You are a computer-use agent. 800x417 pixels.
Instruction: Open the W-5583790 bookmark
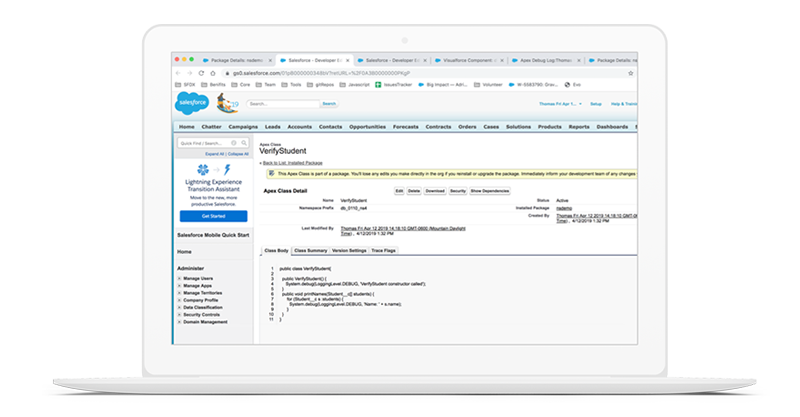coord(533,85)
